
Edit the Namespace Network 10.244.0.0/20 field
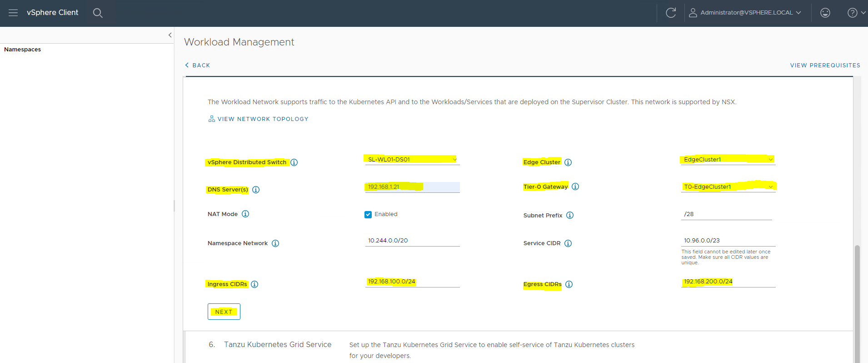[412, 241]
